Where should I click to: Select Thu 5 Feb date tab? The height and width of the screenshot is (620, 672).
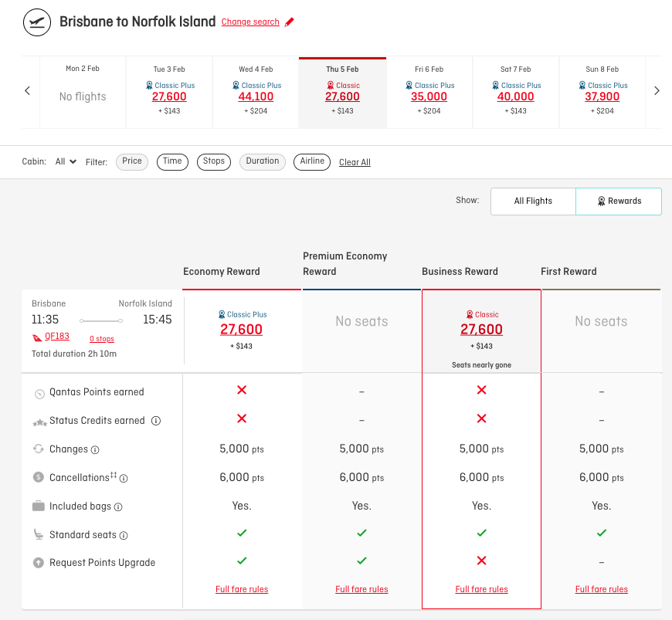click(x=342, y=92)
